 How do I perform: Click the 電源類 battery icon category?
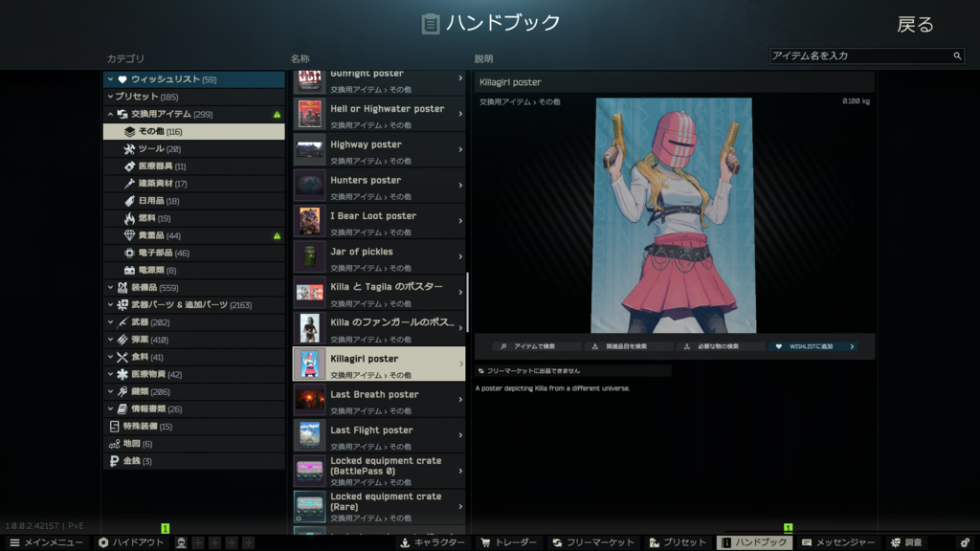pos(130,270)
